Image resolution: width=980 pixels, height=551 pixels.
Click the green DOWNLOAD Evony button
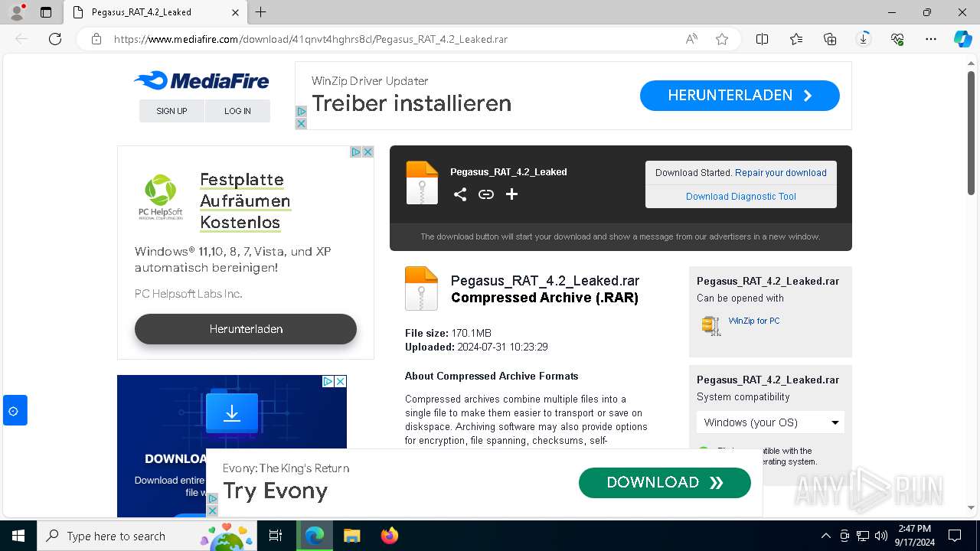[x=665, y=483]
